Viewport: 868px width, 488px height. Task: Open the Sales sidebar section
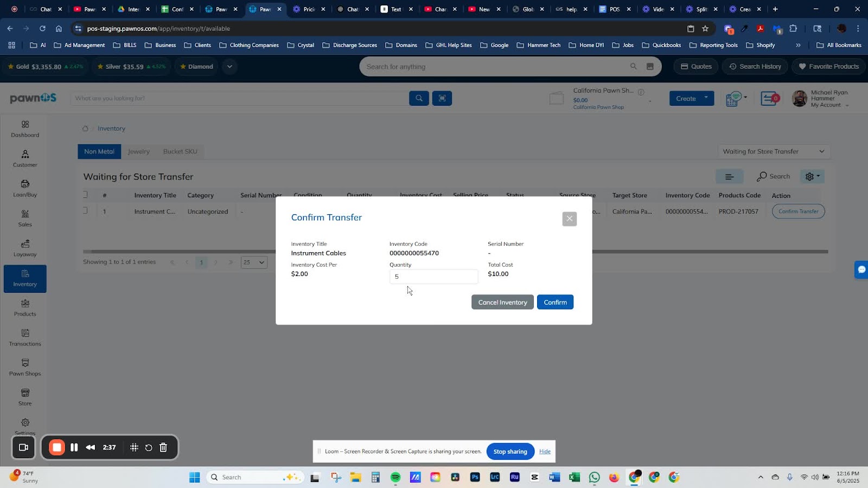point(25,219)
